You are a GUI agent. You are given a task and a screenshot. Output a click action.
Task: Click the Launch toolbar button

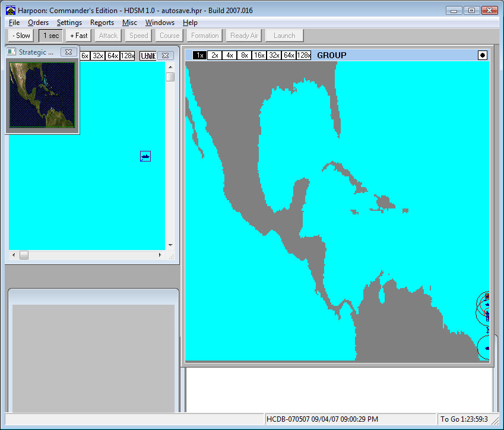pos(284,36)
